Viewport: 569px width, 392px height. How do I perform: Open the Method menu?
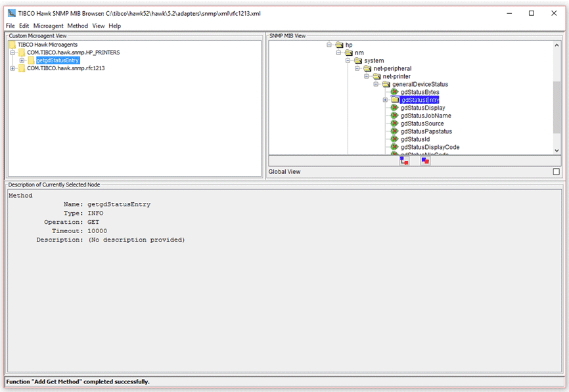point(78,26)
